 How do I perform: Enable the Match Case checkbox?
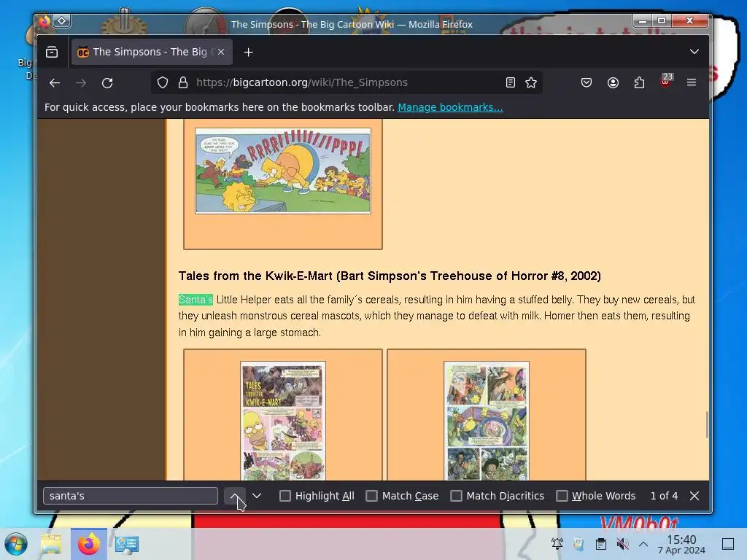point(371,496)
